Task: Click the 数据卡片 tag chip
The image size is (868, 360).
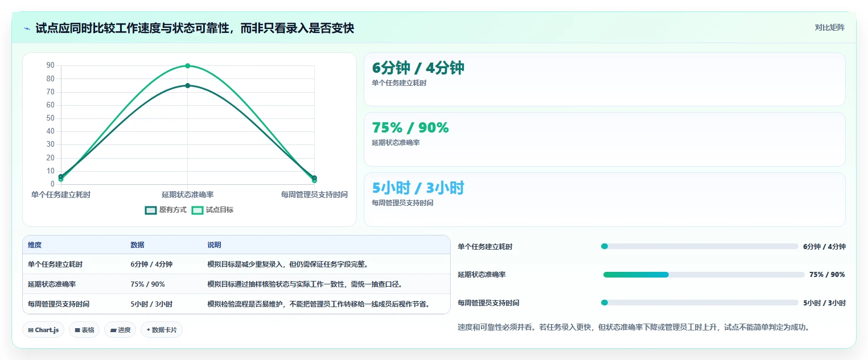Action: [162, 330]
